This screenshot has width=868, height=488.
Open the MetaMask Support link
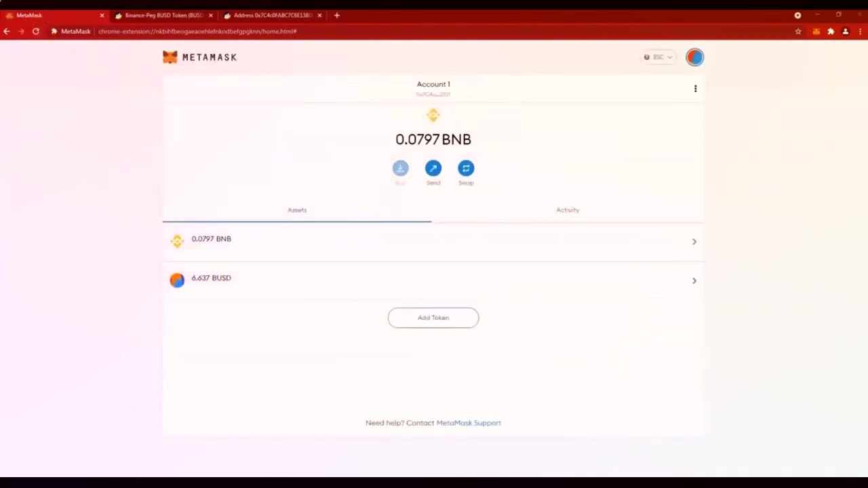tap(469, 423)
